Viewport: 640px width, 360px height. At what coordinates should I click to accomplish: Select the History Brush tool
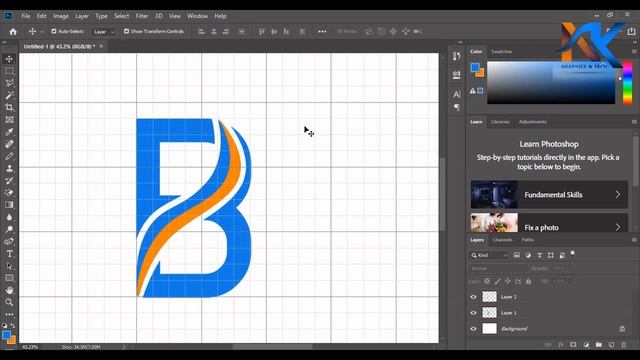[x=9, y=181]
